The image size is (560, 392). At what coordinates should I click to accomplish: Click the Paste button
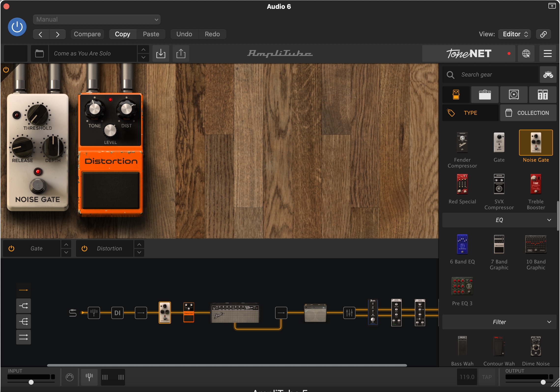[x=151, y=34]
